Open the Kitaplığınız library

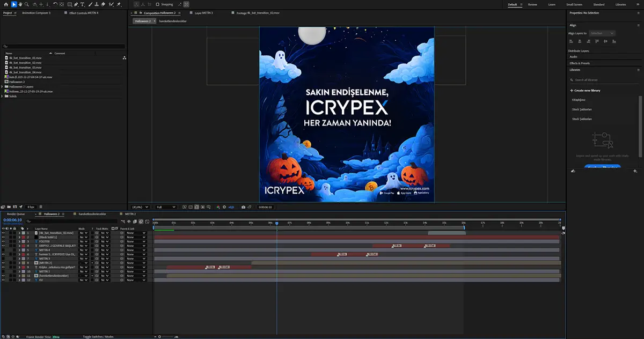point(579,100)
